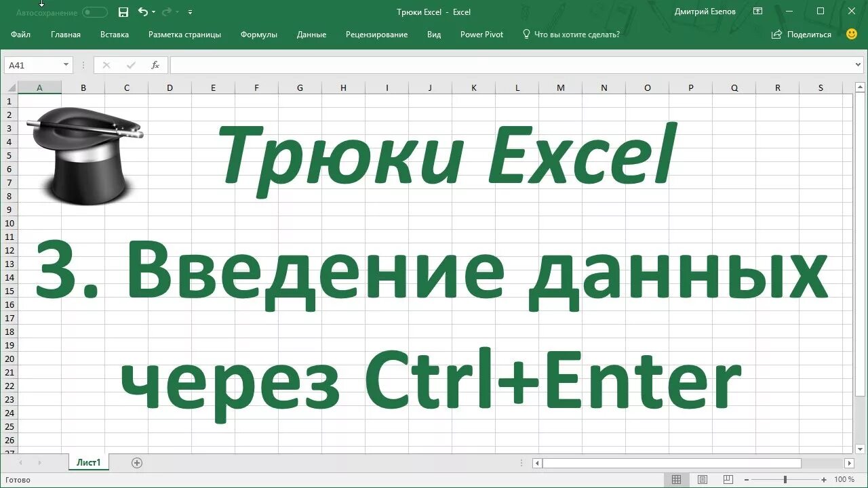Click the next sheet navigation arrow
This screenshot has width=868, height=488.
(x=39, y=463)
